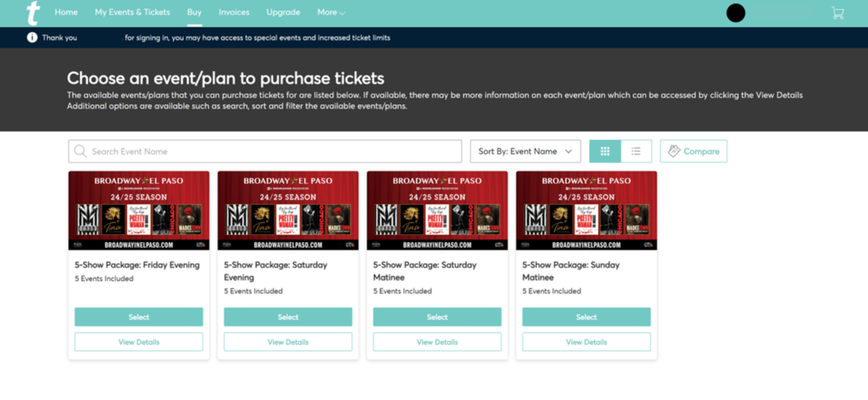The image size is (868, 400).
Task: Click the Ticketmaster logo icon
Action: pyautogui.click(x=33, y=13)
